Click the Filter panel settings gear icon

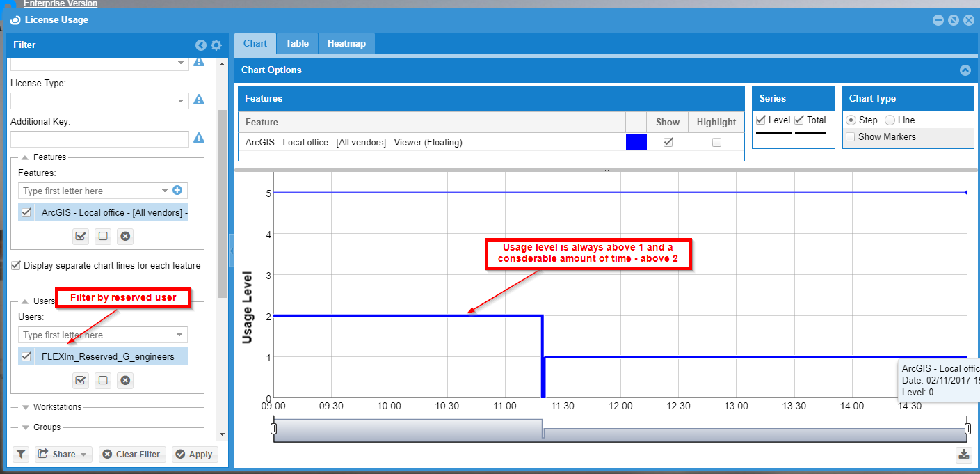click(216, 45)
